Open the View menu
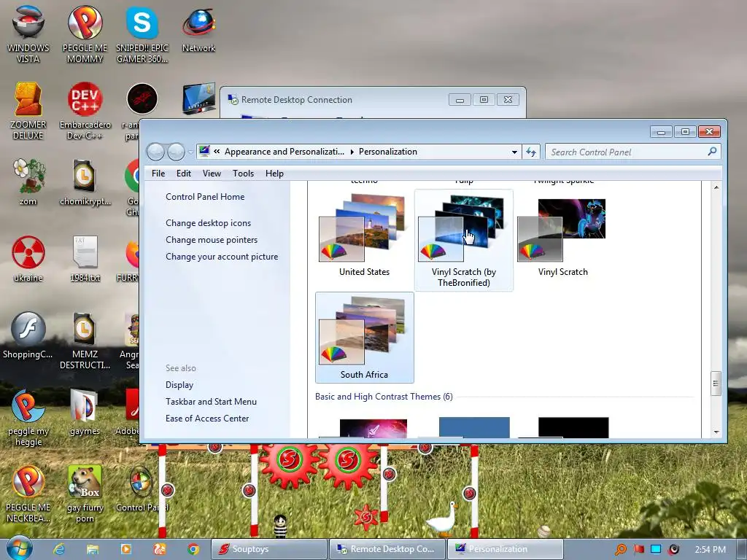This screenshot has width=747, height=560. click(x=212, y=174)
